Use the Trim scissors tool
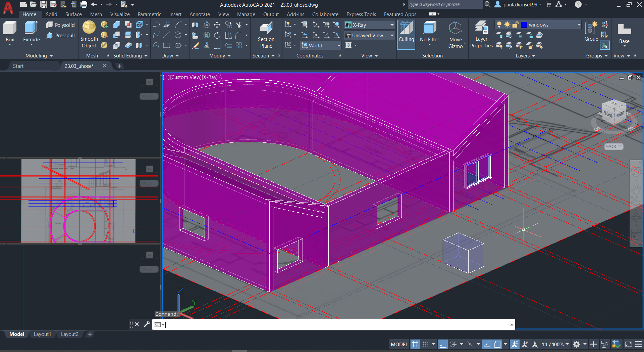The height and width of the screenshot is (352, 644). click(x=239, y=25)
